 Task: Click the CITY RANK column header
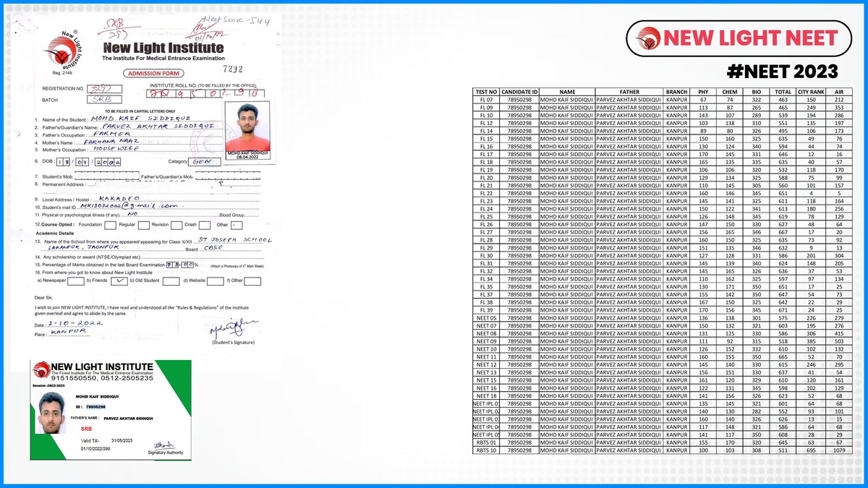[x=809, y=92]
